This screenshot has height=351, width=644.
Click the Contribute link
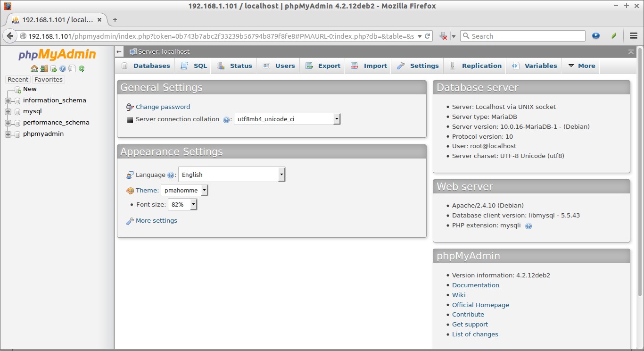[x=468, y=315]
